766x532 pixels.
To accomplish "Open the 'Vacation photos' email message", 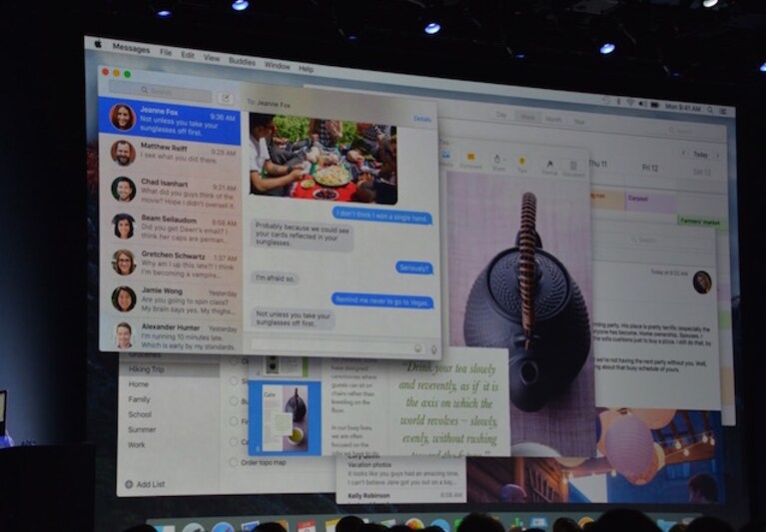I will [x=399, y=473].
